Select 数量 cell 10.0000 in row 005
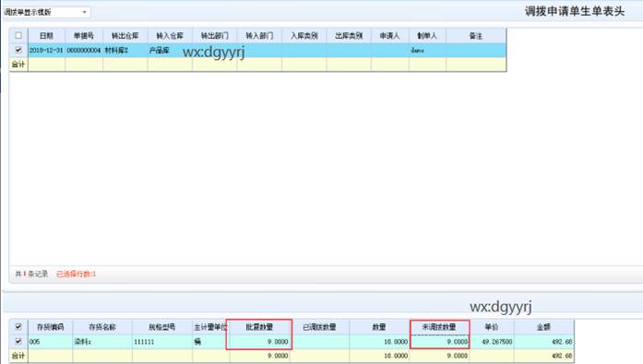 click(379, 342)
